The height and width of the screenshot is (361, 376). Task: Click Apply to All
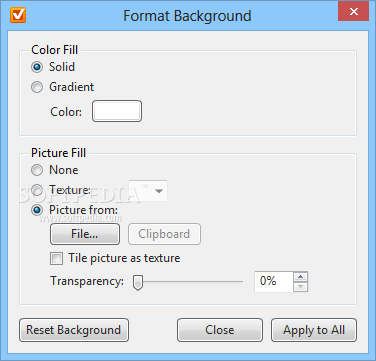click(314, 330)
